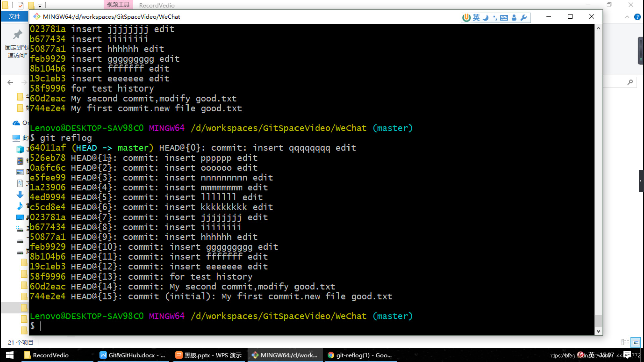Select the Downloads arrow icon in sidebar
The image size is (644, 362).
(x=20, y=194)
